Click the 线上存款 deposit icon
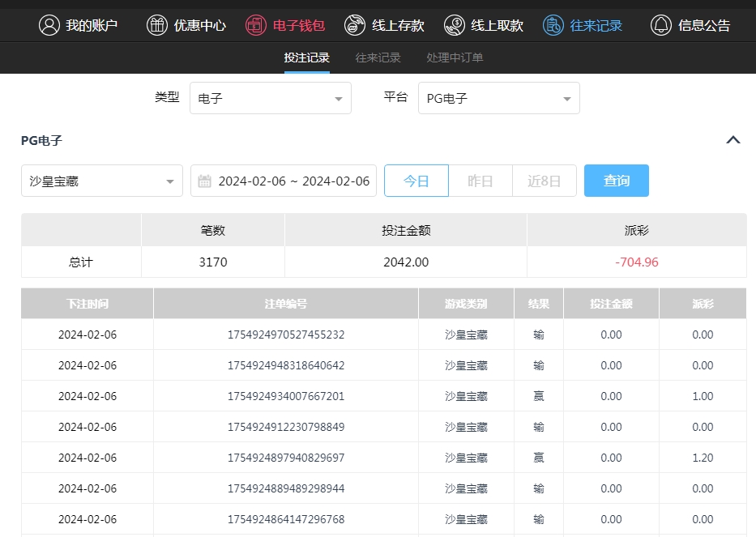This screenshot has width=756, height=537. click(355, 25)
